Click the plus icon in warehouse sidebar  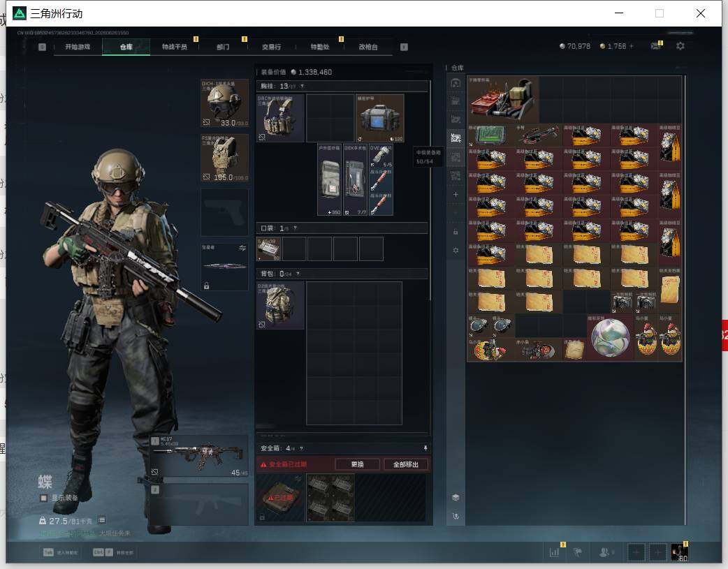click(x=456, y=195)
